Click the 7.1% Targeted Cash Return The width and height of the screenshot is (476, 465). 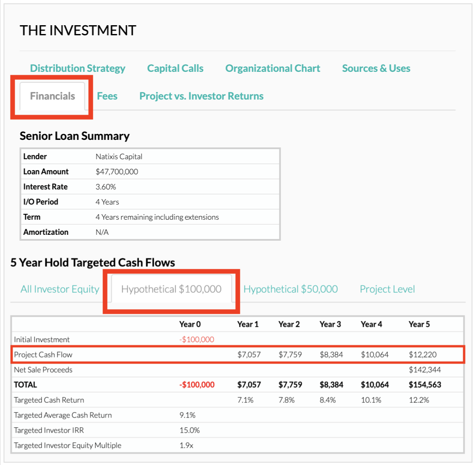pyautogui.click(x=245, y=400)
